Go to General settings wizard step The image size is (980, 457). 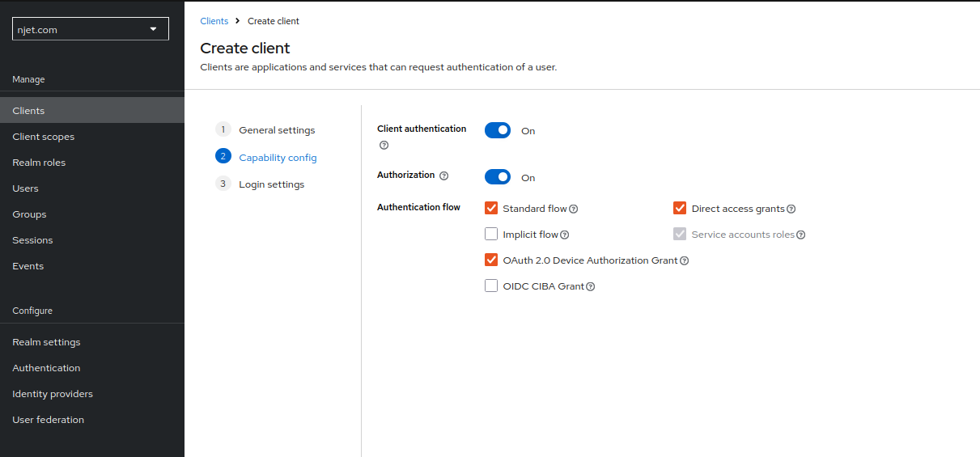[277, 130]
